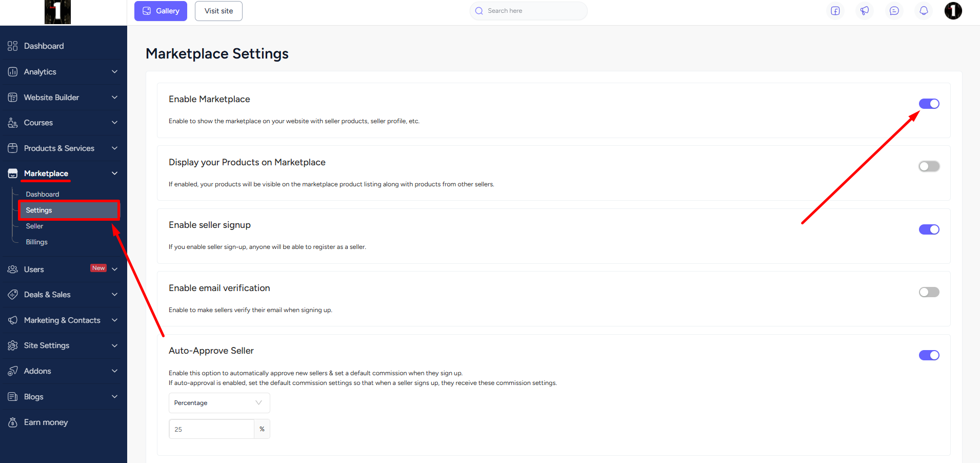Turn off the Enable seller signup toggle

click(929, 229)
